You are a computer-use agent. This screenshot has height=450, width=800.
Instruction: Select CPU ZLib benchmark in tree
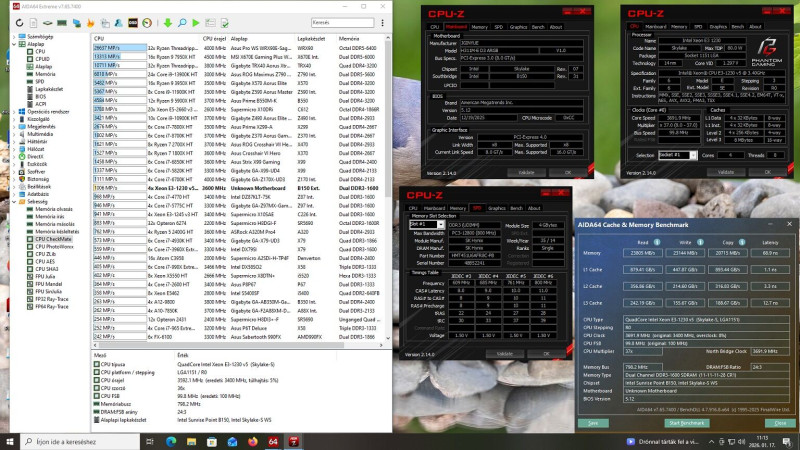pyautogui.click(x=45, y=254)
